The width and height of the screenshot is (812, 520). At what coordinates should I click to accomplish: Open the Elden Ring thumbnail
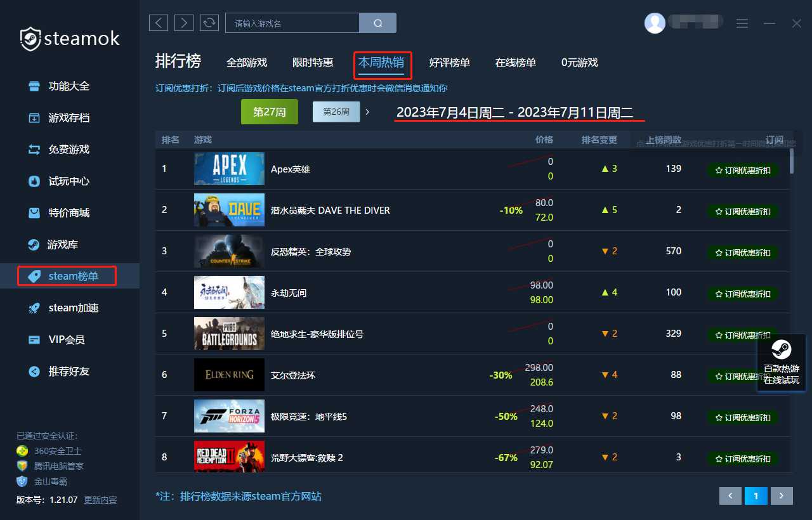point(229,375)
